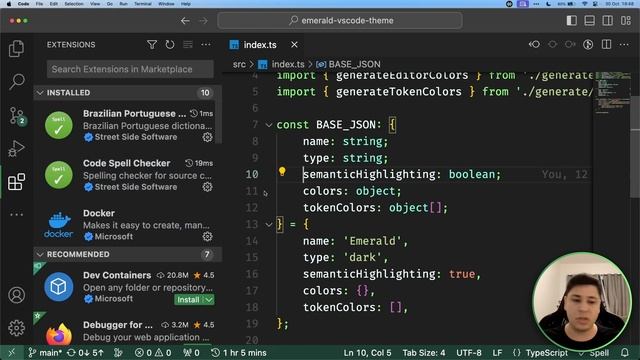The image size is (640, 360).
Task: Click the 1 hr 5 mins time tracker
Action: point(239,353)
